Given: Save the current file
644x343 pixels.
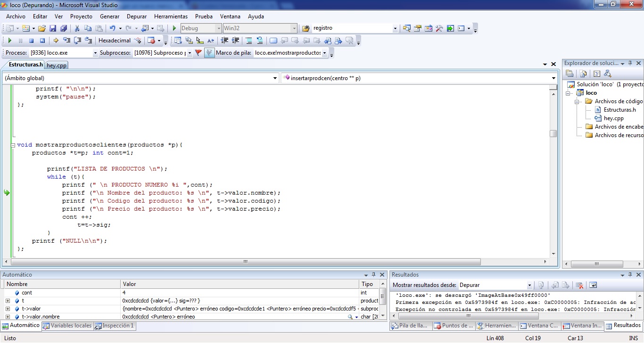Looking at the screenshot, I should tap(53, 28).
